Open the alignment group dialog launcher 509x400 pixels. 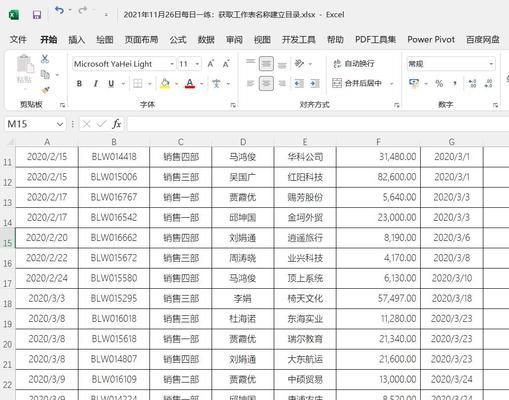[397, 105]
